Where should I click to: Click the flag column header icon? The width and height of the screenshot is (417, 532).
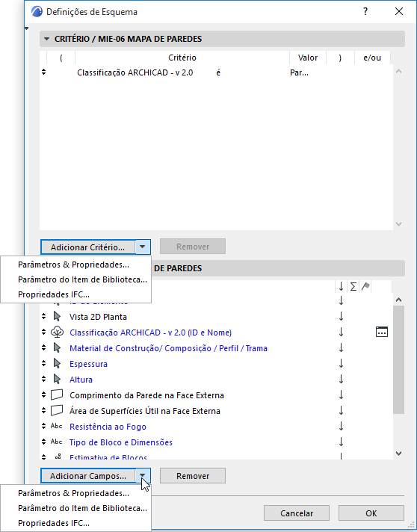[x=365, y=287]
